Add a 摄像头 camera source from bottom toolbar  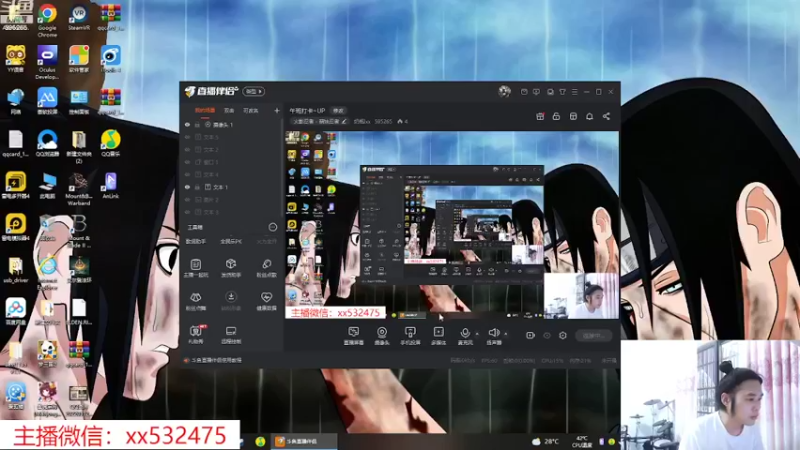pyautogui.click(x=382, y=336)
